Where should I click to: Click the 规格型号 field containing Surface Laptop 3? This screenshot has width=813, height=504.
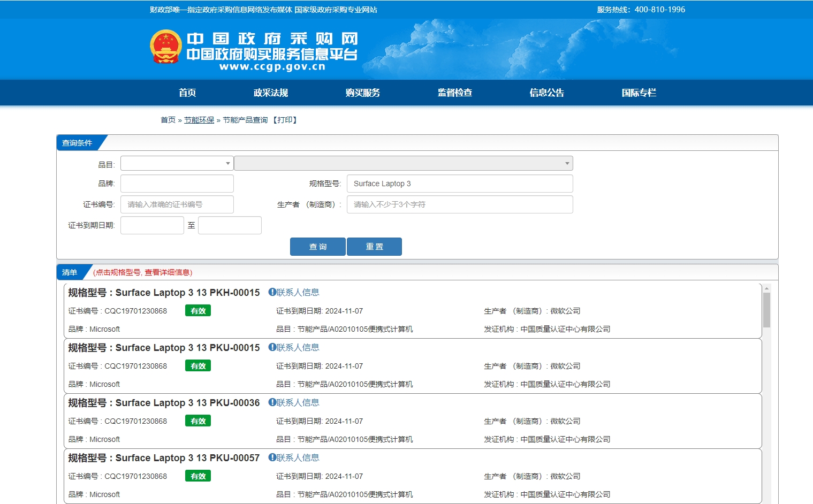(x=459, y=184)
